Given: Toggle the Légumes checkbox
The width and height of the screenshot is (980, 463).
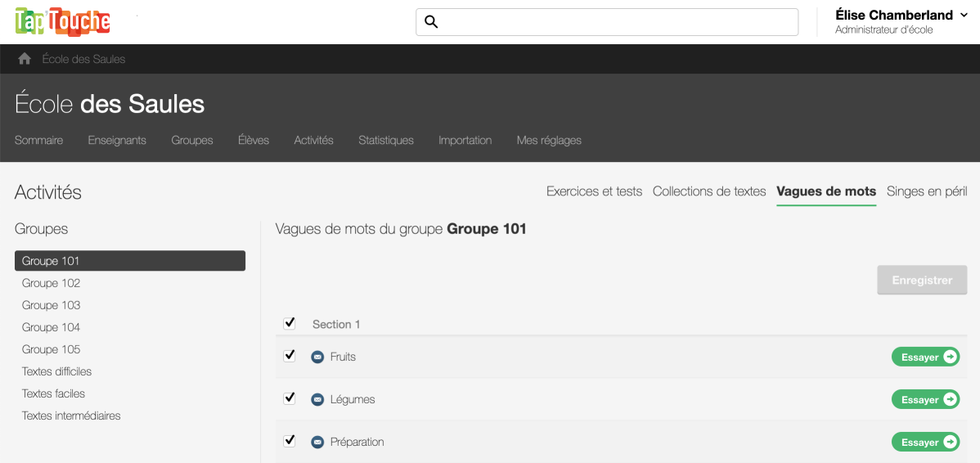Looking at the screenshot, I should (290, 398).
